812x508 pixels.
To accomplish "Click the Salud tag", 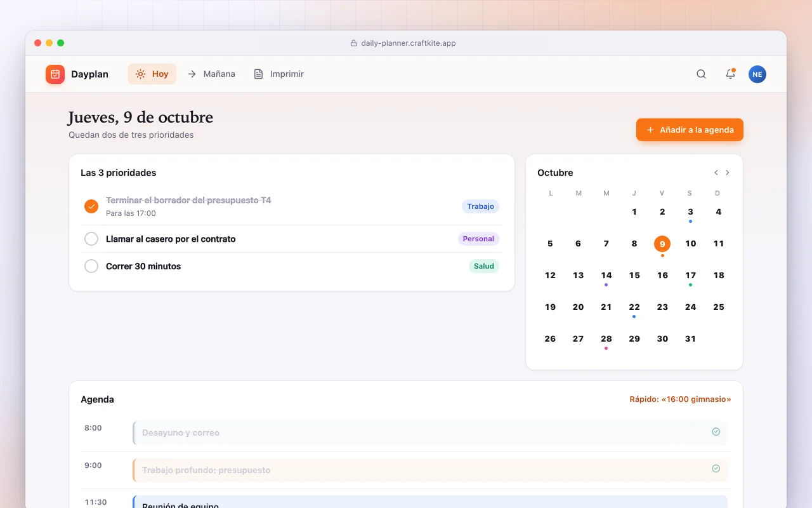I will [483, 266].
